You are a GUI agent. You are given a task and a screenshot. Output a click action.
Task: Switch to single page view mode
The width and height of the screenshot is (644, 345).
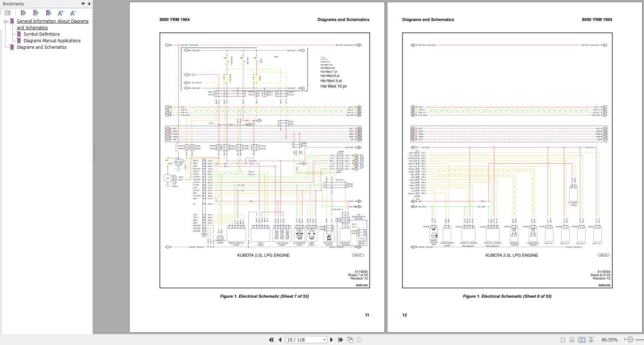[563, 340]
